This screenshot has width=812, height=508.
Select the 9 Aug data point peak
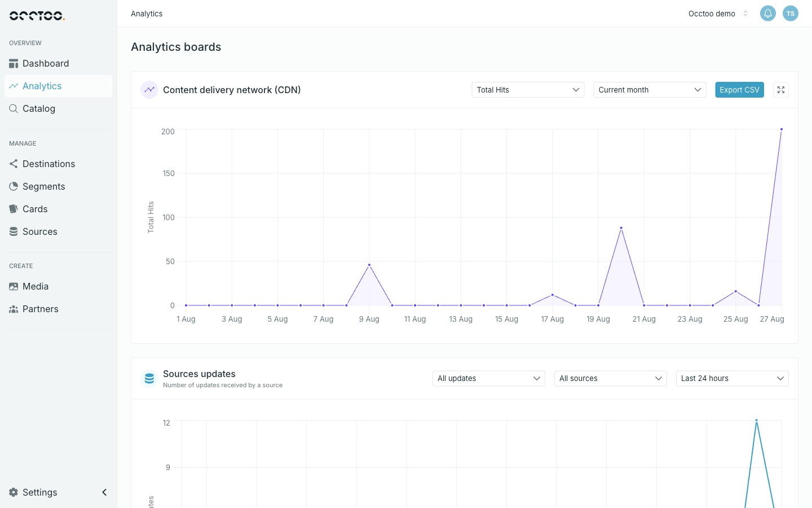(x=369, y=265)
